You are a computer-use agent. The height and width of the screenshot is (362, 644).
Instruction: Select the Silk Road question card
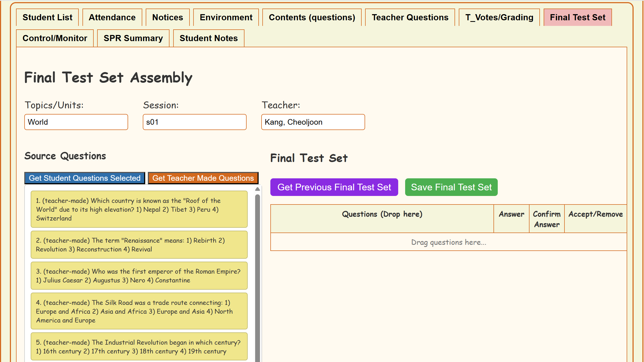coord(139,311)
